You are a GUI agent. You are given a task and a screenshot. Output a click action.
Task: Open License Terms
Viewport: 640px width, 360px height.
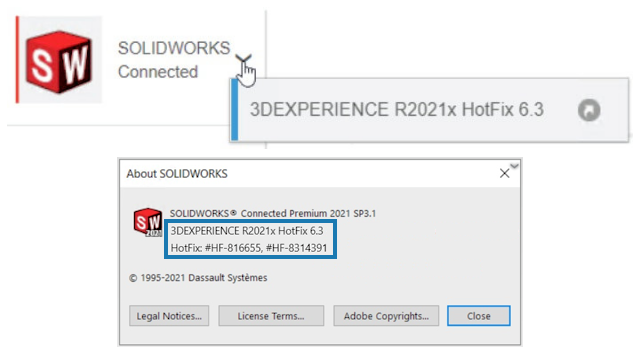tap(271, 316)
